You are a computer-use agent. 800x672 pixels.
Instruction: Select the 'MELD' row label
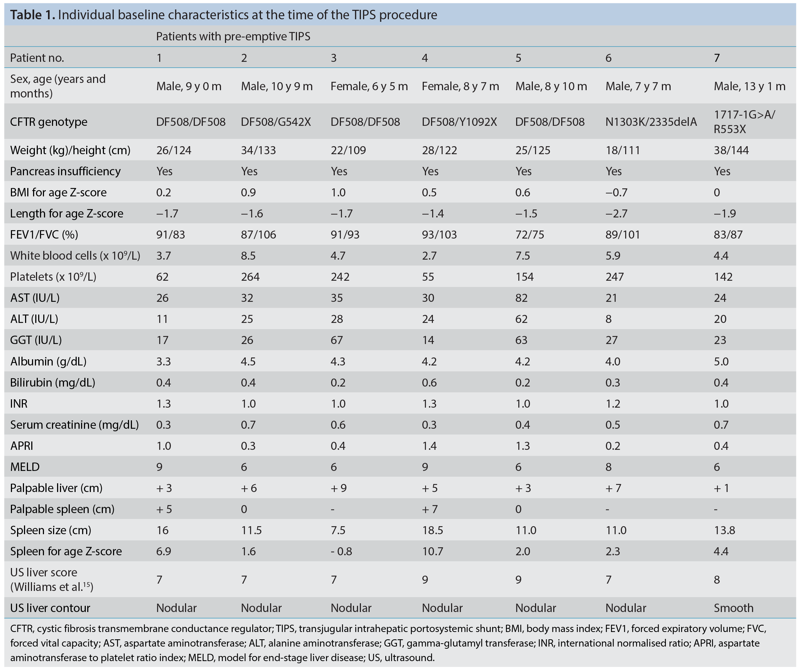pos(25,467)
